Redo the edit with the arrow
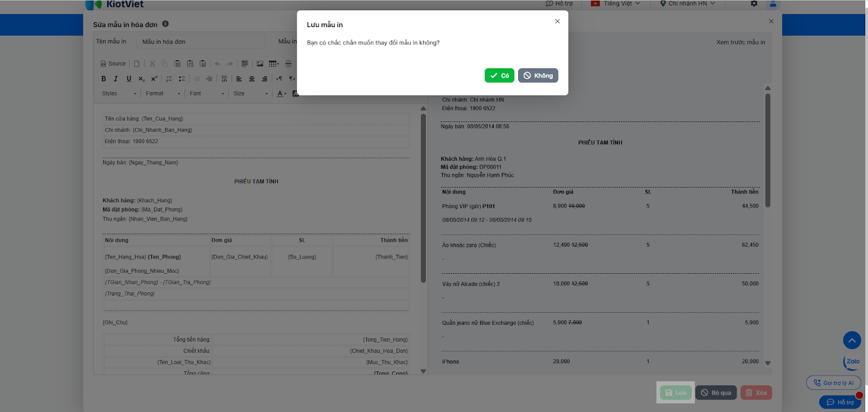Image resolution: width=868 pixels, height=412 pixels. (x=230, y=63)
